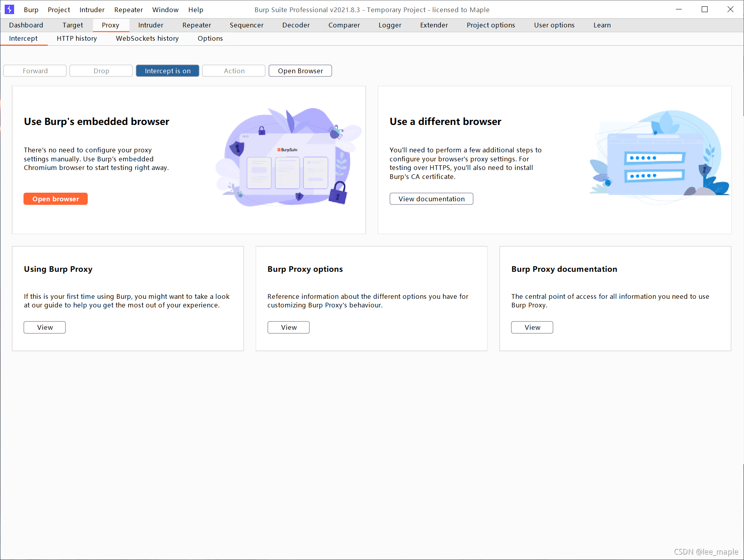The image size is (744, 560).
Task: Click the embedded browser illustration
Action: click(x=289, y=157)
